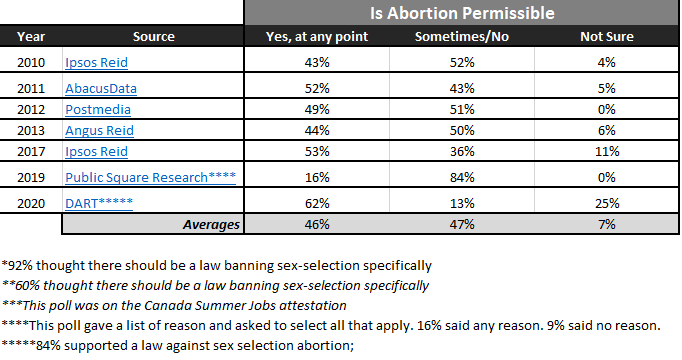
Task: Select the Yes, at any point header
Action: [x=317, y=37]
